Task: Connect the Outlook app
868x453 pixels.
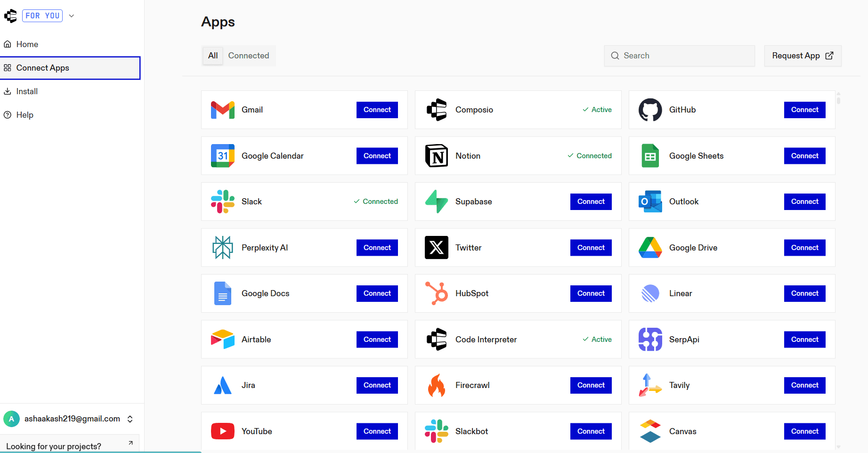Action: coord(805,202)
